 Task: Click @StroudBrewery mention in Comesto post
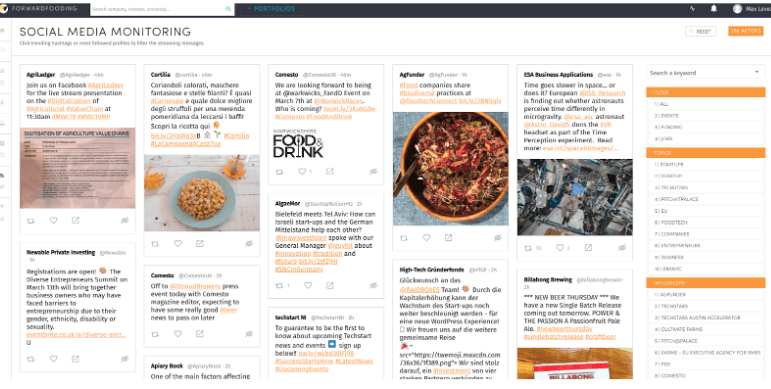(x=195, y=286)
